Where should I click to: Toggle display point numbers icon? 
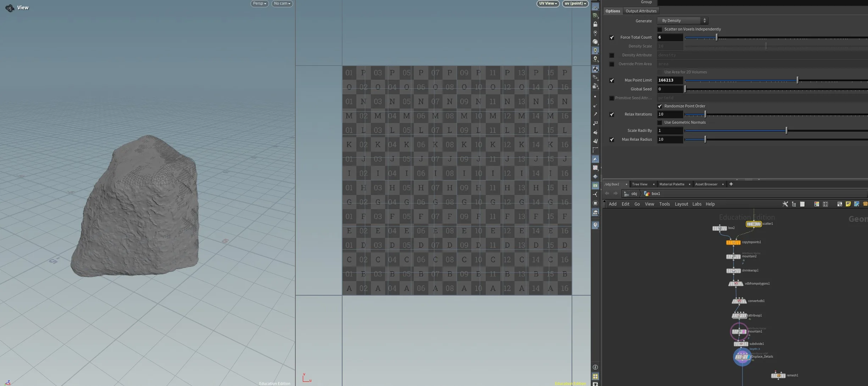click(595, 123)
